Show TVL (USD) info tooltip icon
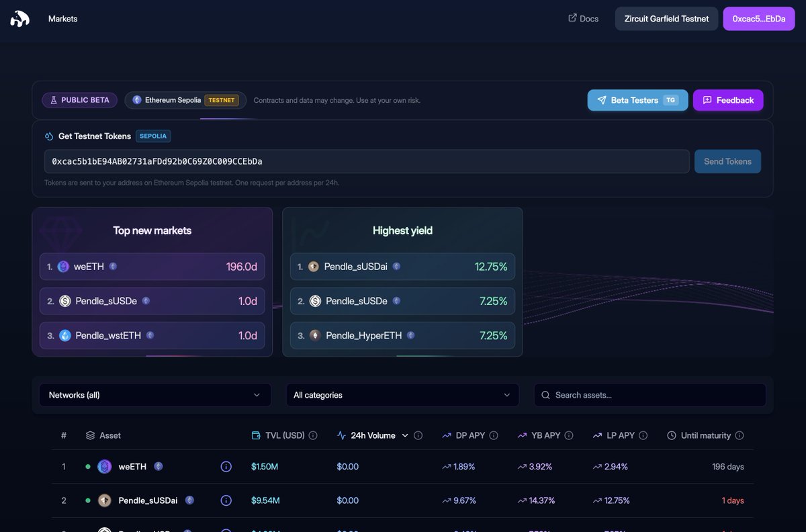This screenshot has width=806, height=532. point(314,435)
